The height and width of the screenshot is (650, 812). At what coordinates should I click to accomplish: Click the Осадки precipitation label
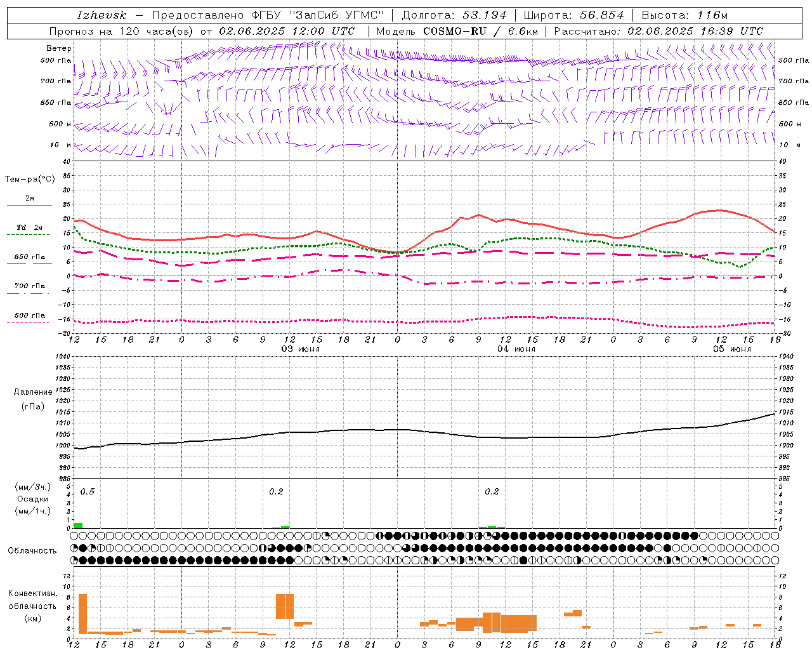[x=32, y=499]
